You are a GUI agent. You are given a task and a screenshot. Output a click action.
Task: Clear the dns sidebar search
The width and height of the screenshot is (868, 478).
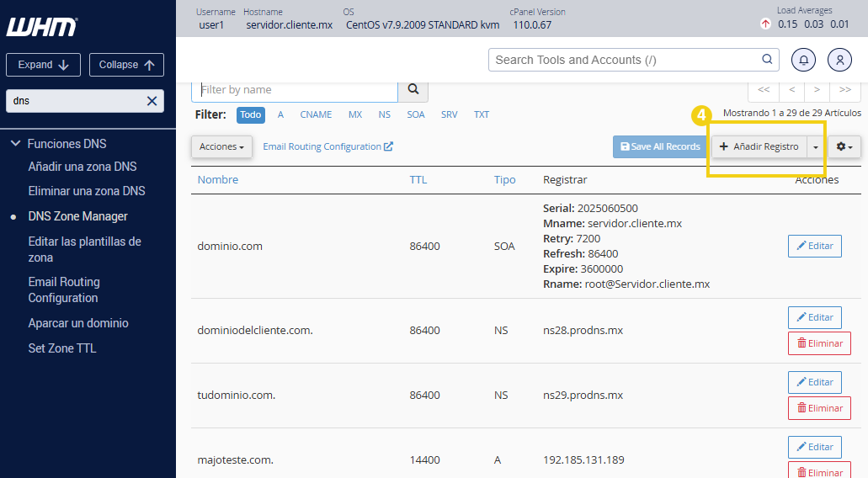point(152,101)
